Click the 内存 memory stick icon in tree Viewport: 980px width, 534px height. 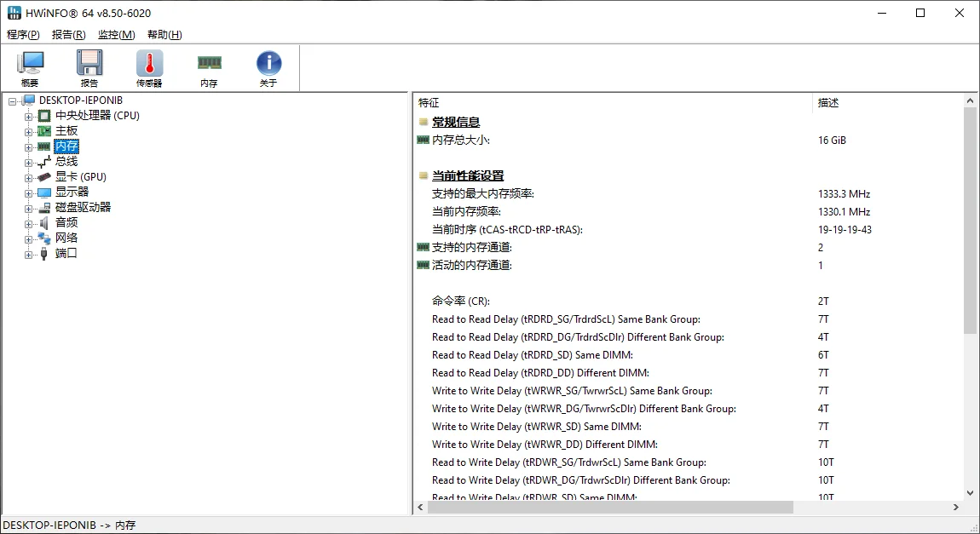[x=43, y=146]
